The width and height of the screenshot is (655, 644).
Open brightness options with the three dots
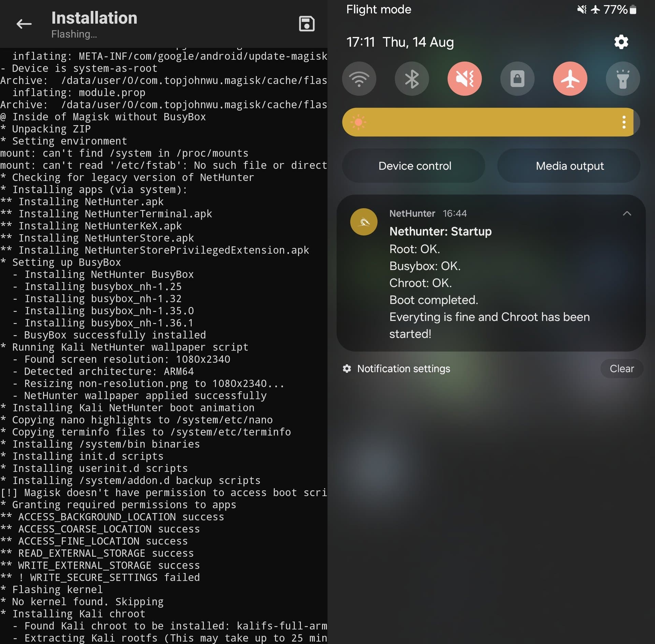pos(624,122)
